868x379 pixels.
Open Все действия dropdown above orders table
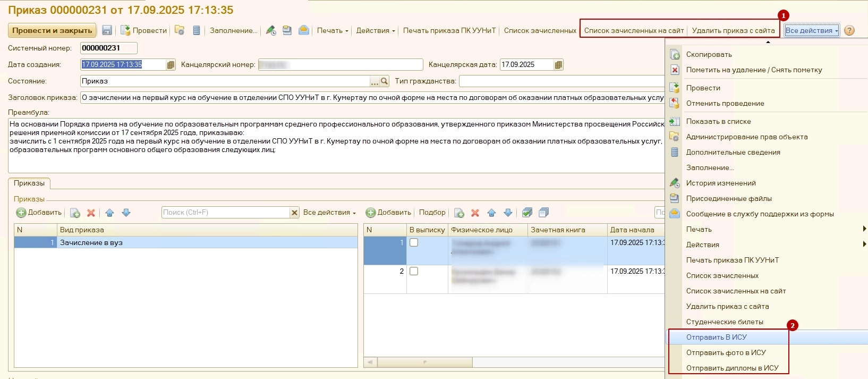click(x=329, y=213)
